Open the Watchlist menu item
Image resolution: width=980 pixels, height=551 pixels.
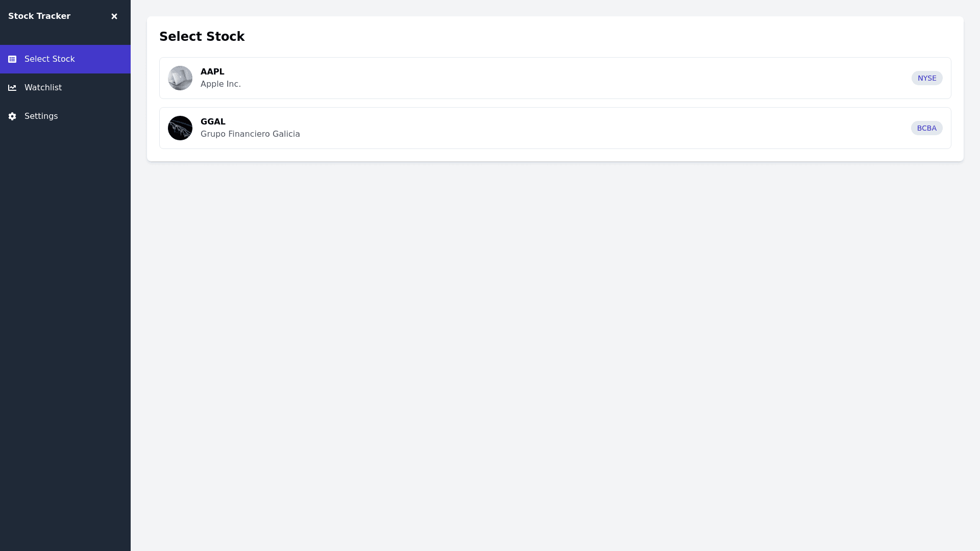tap(43, 88)
